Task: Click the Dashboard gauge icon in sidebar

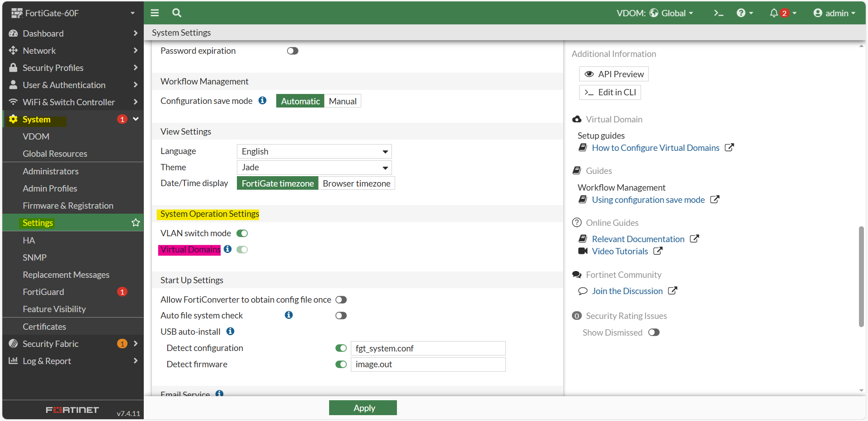Action: tap(13, 33)
